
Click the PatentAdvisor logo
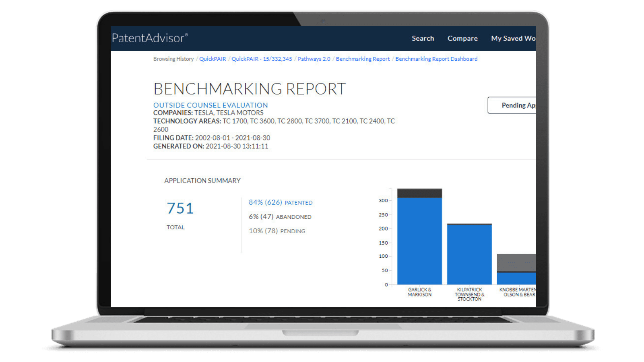click(x=150, y=38)
